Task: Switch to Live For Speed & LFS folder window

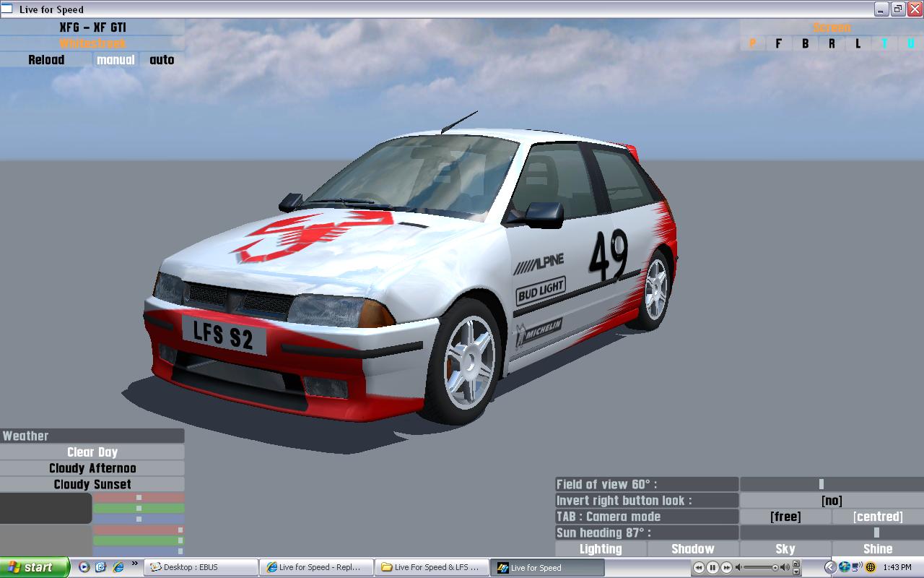Action: pyautogui.click(x=433, y=567)
